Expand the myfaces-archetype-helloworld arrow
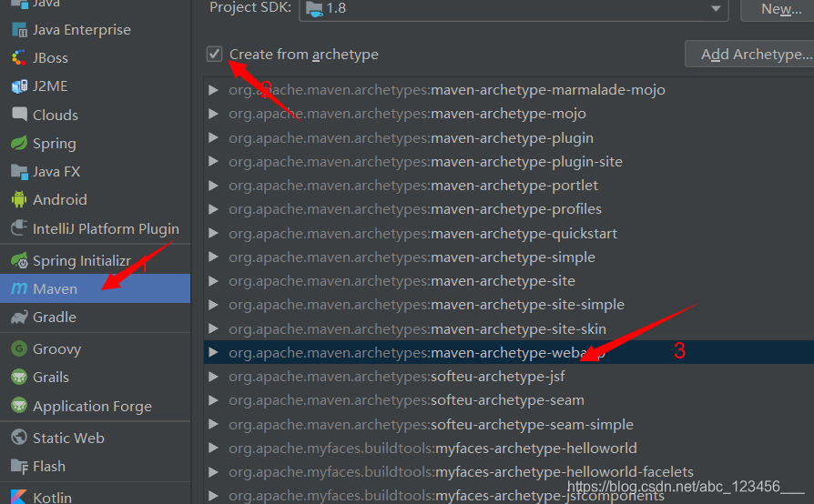The height and width of the screenshot is (504, 814). [x=213, y=448]
